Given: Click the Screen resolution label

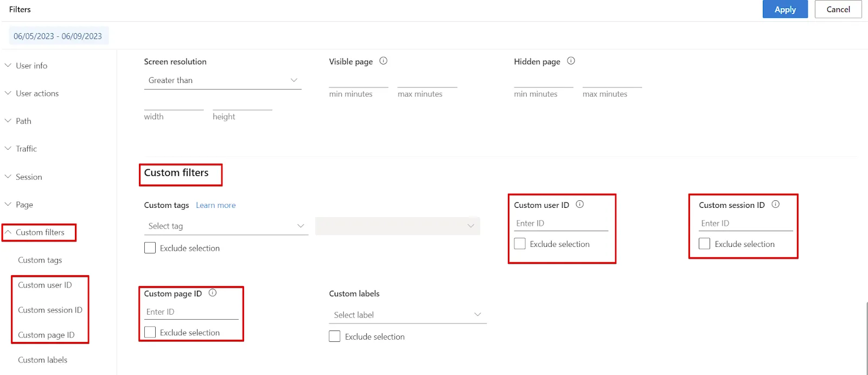Looking at the screenshot, I should (175, 62).
